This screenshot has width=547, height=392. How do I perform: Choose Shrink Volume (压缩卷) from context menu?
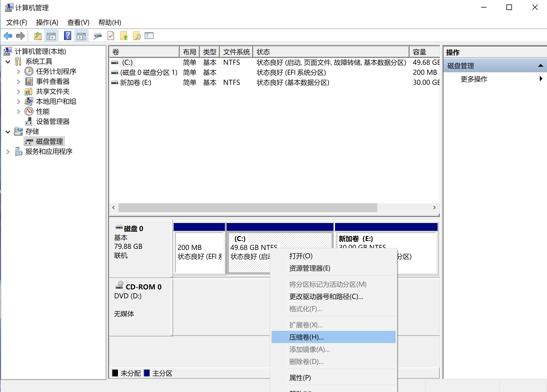(x=306, y=337)
